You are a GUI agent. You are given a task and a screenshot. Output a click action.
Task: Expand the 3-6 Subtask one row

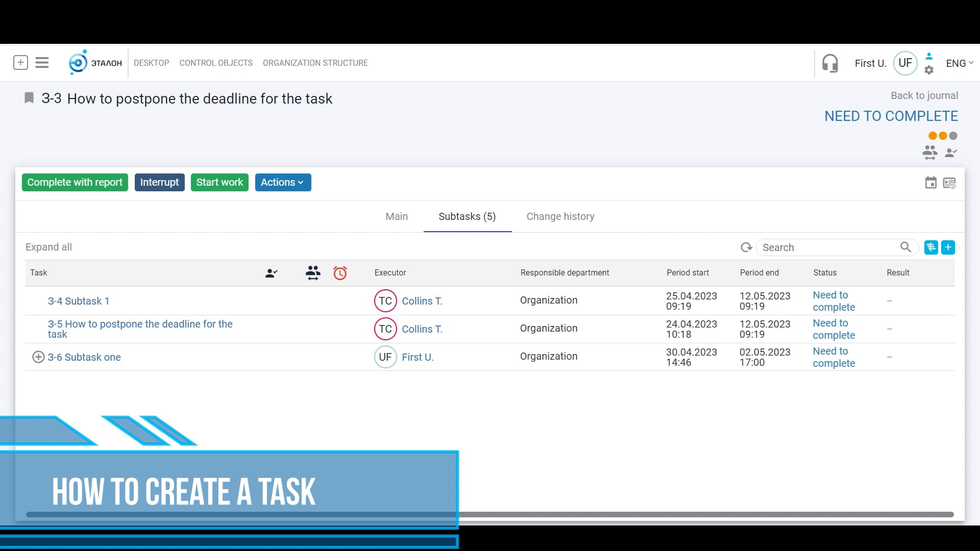(x=38, y=357)
